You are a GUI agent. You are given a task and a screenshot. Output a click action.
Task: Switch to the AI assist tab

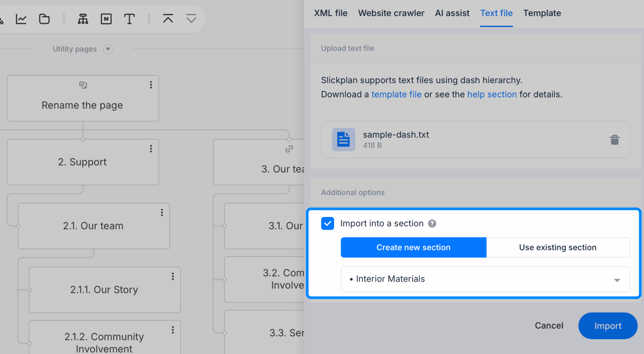[452, 13]
